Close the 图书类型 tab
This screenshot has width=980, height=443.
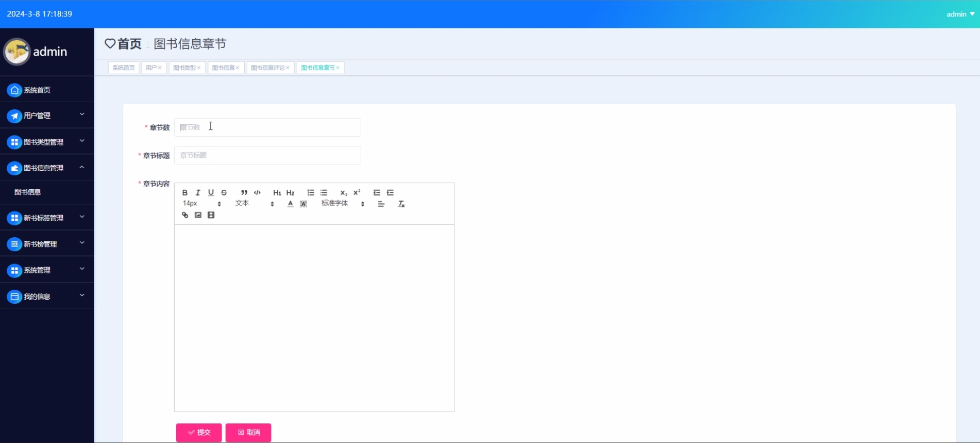[199, 68]
